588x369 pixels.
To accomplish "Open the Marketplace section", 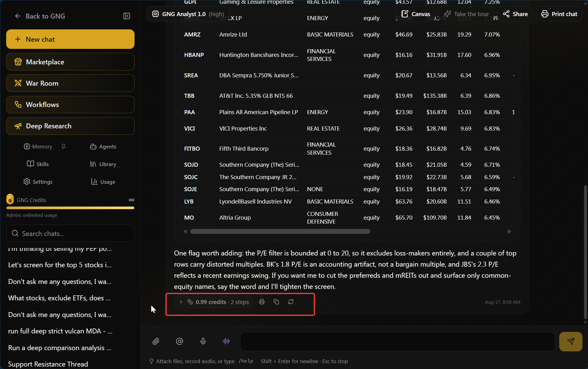I will (x=70, y=62).
